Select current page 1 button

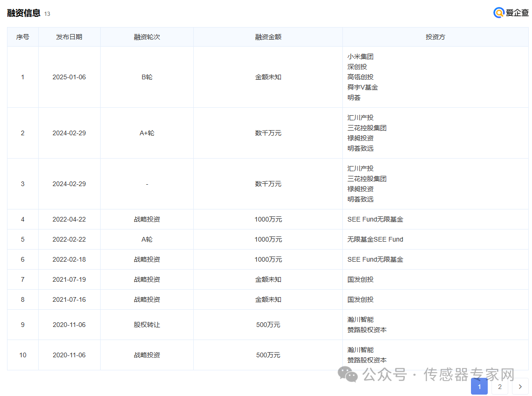coord(479,386)
